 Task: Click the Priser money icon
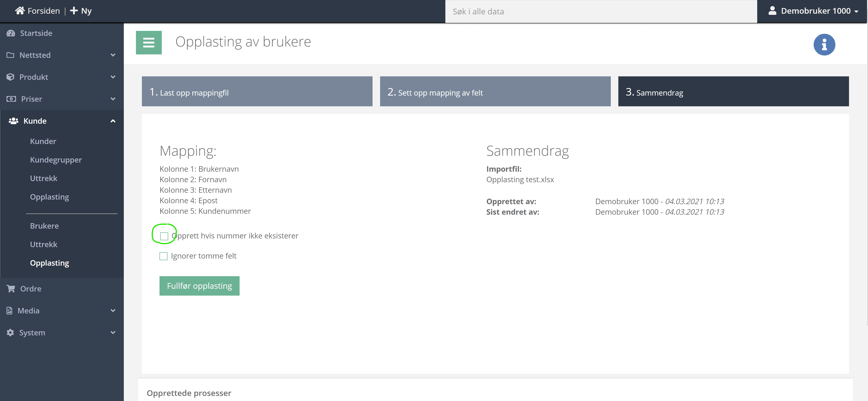point(11,99)
